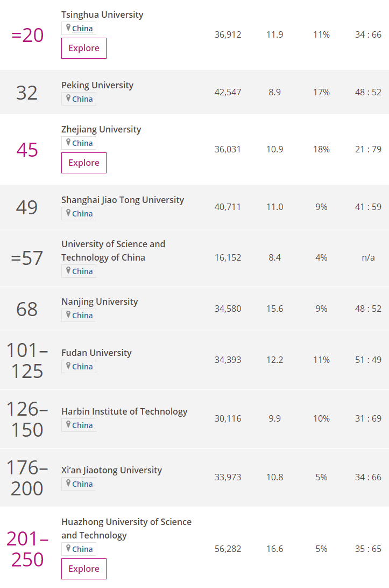Select the China link under Tsinghua University
This screenshot has width=389, height=588.
[82, 29]
